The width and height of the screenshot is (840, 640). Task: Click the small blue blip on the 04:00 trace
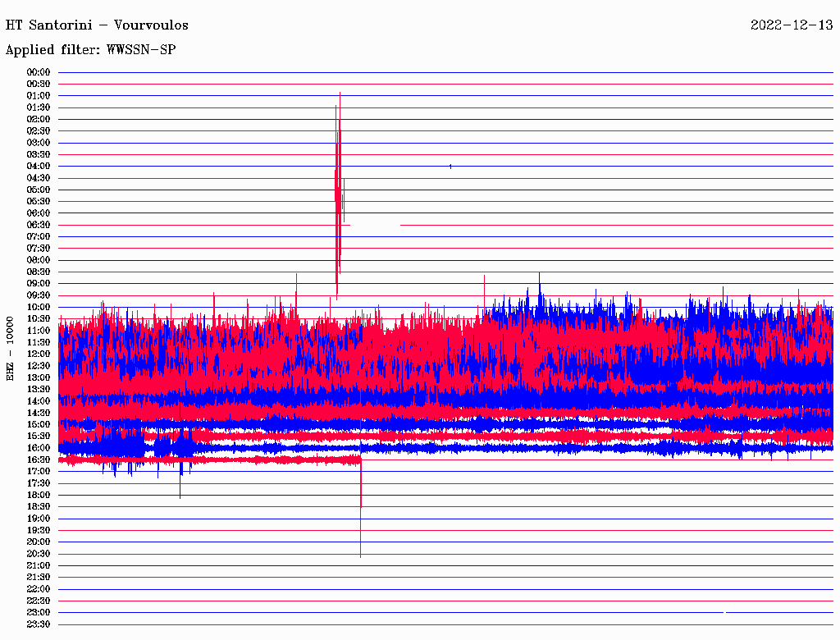click(450, 166)
